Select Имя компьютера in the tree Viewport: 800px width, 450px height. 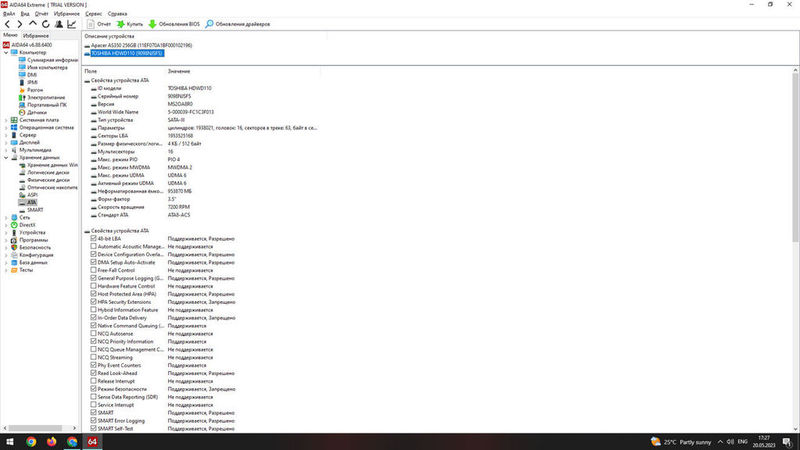click(x=47, y=67)
